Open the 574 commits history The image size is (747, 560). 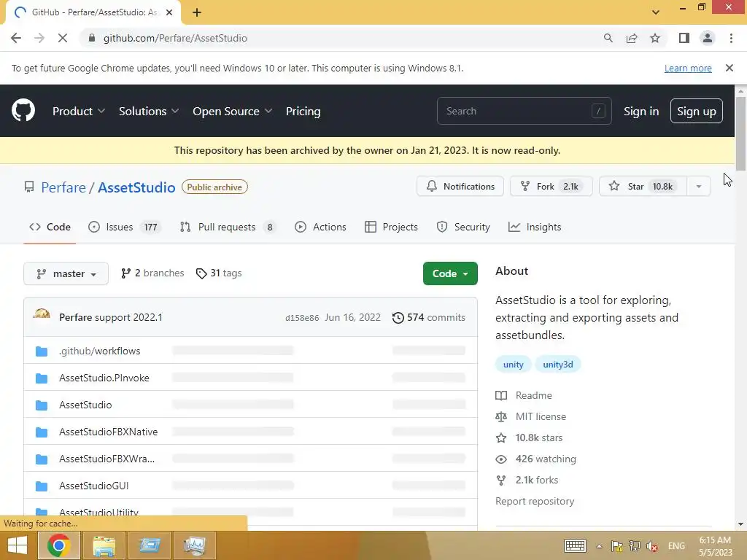click(x=428, y=317)
